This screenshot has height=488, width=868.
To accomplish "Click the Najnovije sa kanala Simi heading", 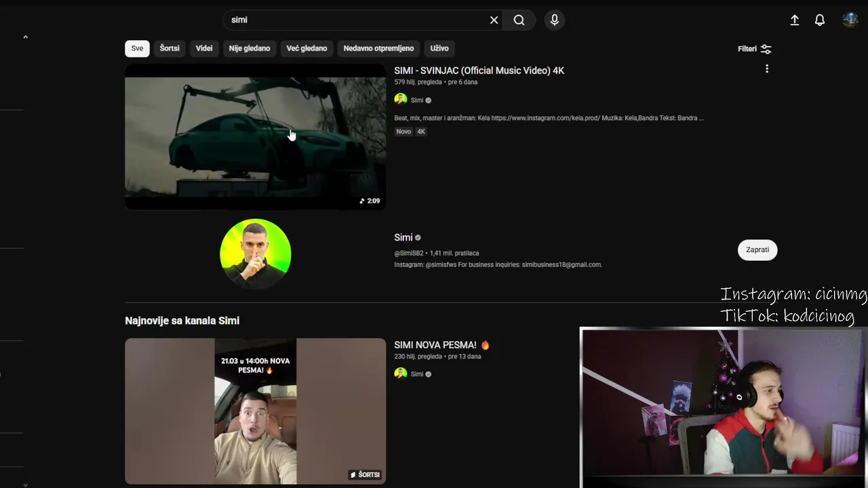I will coord(182,321).
